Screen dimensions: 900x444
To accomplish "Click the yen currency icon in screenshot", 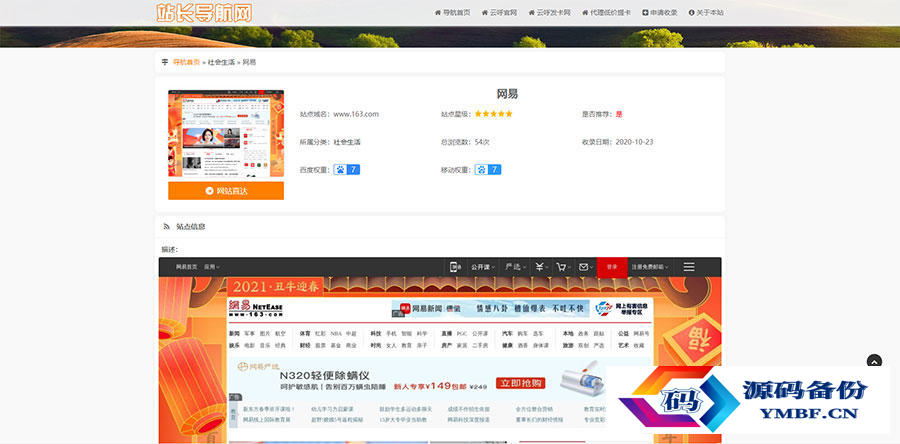I will pos(541,267).
